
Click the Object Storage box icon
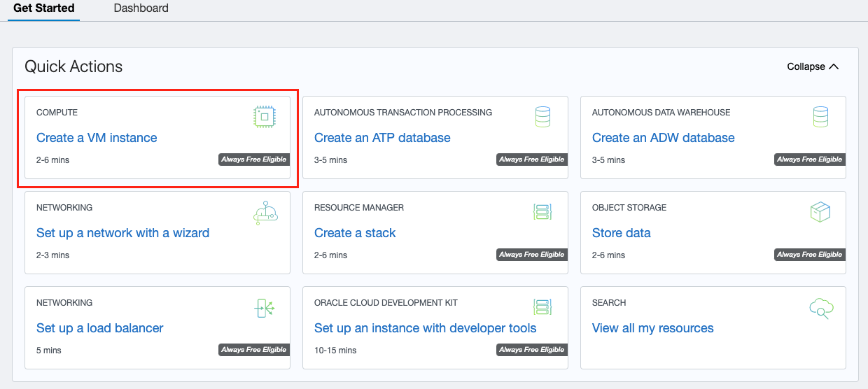pyautogui.click(x=820, y=212)
